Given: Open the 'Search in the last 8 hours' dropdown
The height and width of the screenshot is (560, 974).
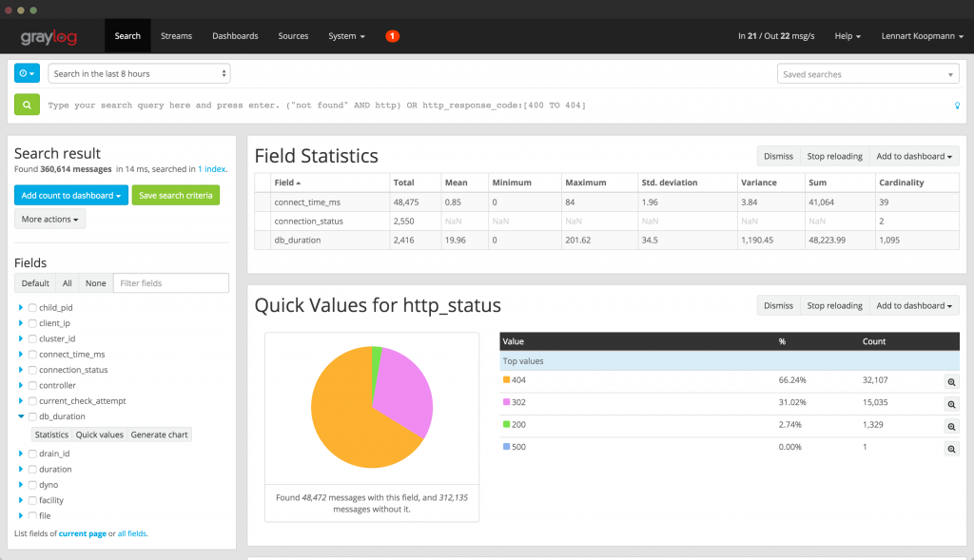Looking at the screenshot, I should pos(139,73).
